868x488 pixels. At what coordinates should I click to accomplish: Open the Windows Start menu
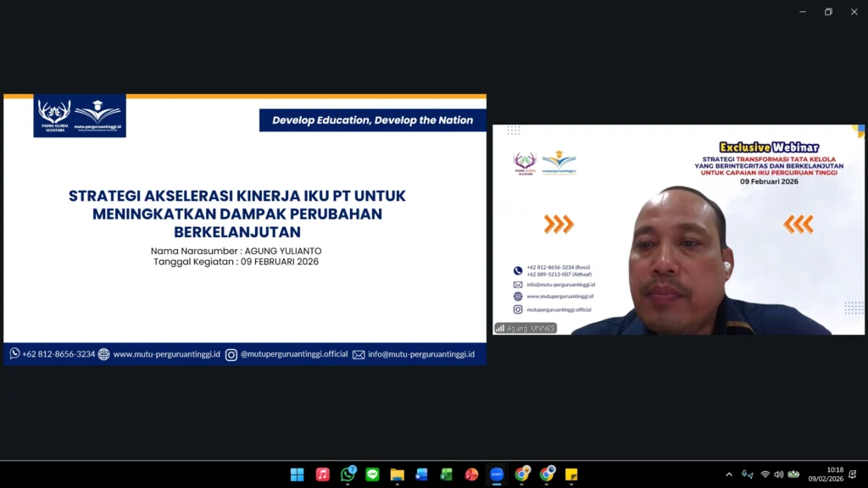[x=298, y=474]
